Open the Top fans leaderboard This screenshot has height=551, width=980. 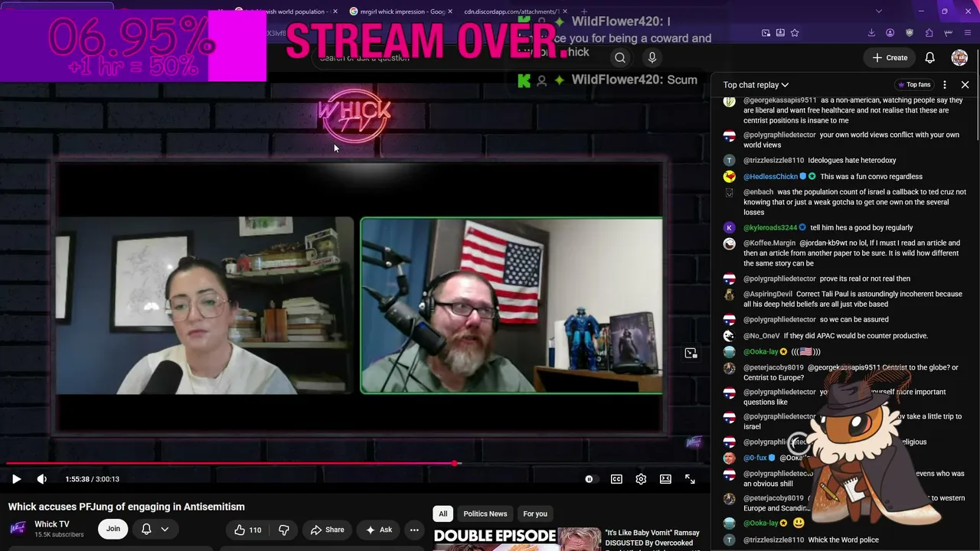coord(914,85)
